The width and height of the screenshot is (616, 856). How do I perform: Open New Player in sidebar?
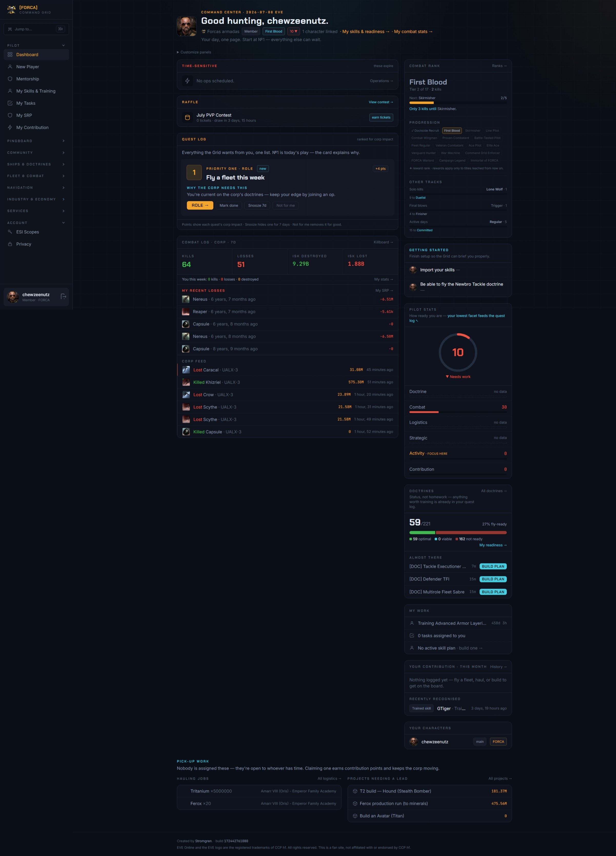tap(36, 67)
